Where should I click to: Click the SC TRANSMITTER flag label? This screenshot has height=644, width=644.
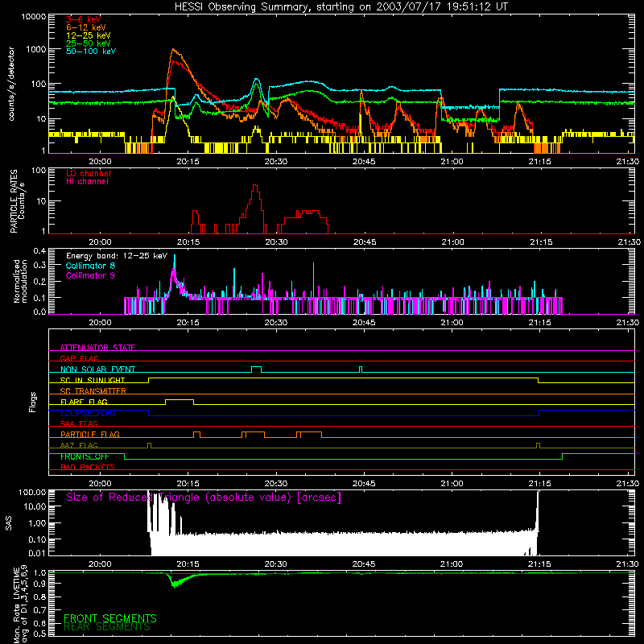pyautogui.click(x=93, y=391)
